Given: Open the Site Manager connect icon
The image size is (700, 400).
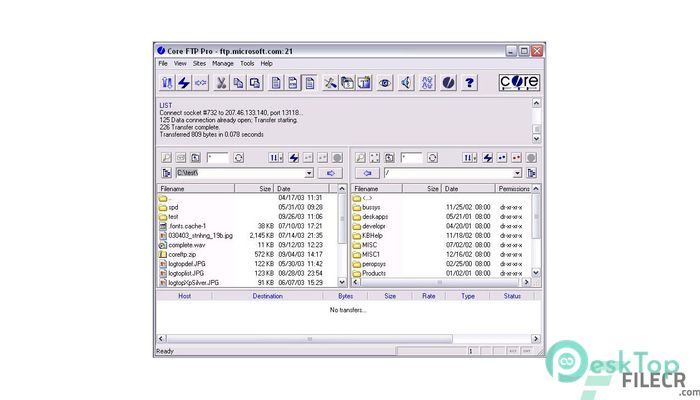Looking at the screenshot, I should pyautogui.click(x=167, y=83).
